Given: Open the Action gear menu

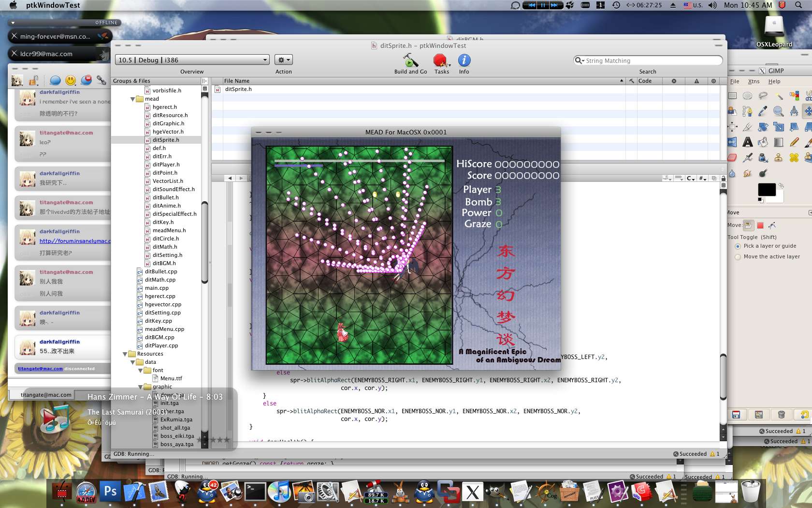Looking at the screenshot, I should point(284,60).
